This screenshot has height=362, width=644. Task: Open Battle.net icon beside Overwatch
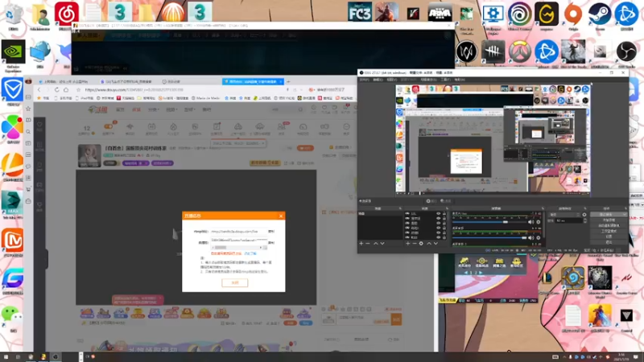click(x=547, y=51)
